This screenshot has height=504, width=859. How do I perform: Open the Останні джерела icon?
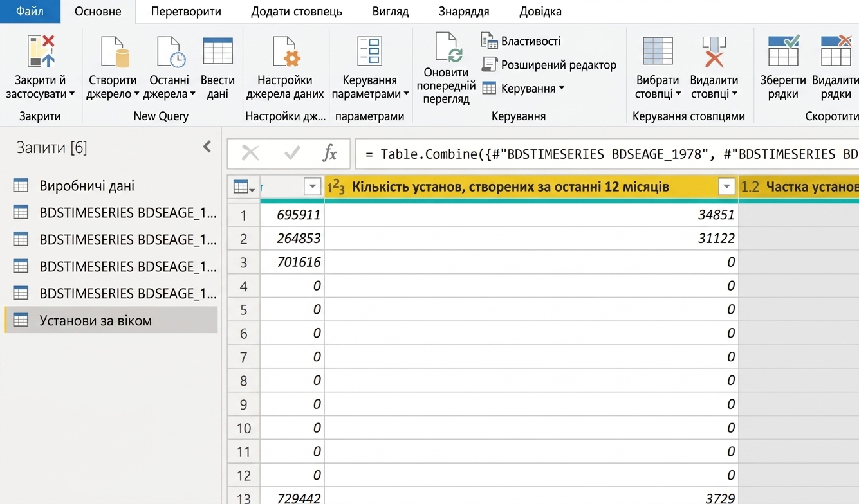tap(171, 51)
